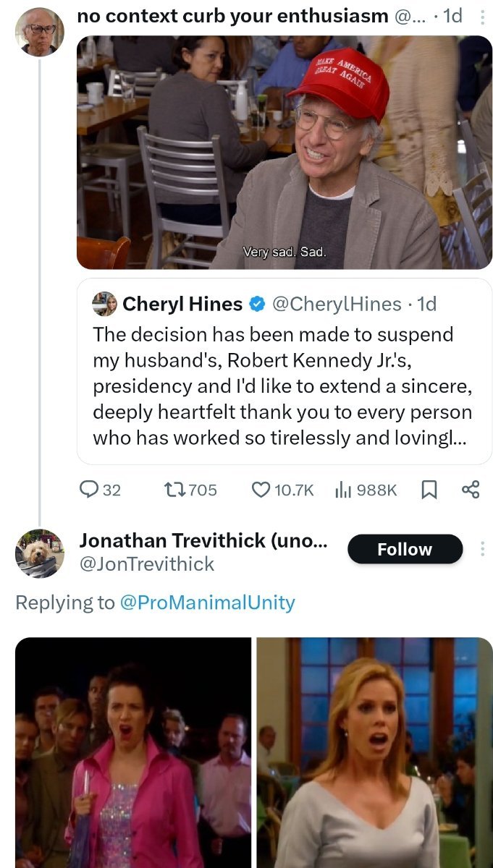Open the quoted Cheryl Hines tweet text
Image resolution: width=493 pixels, height=868 pixels.
(282, 386)
